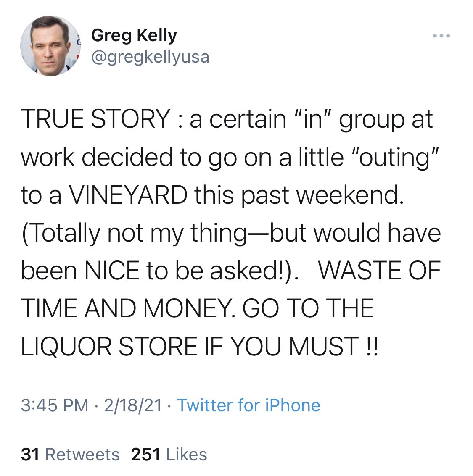This screenshot has height=476, width=473.
Task: Click the number 251 beside Likes
Action: [145, 455]
